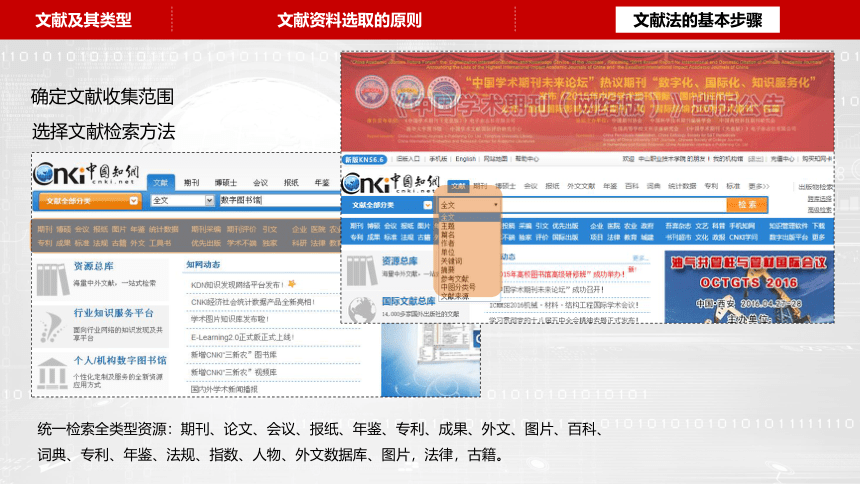This screenshot has height=484, width=860.
Task: Click 优先出版 in the gray navigation band
Action: [x=206, y=243]
